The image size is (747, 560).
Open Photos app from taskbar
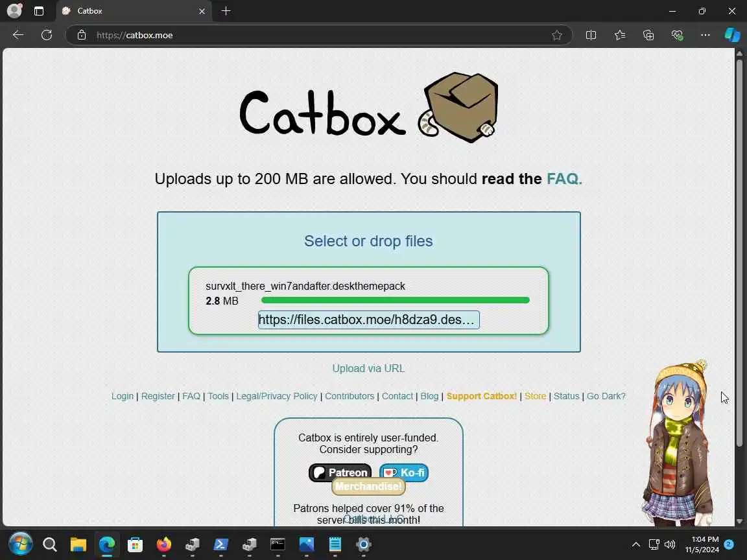click(x=306, y=544)
